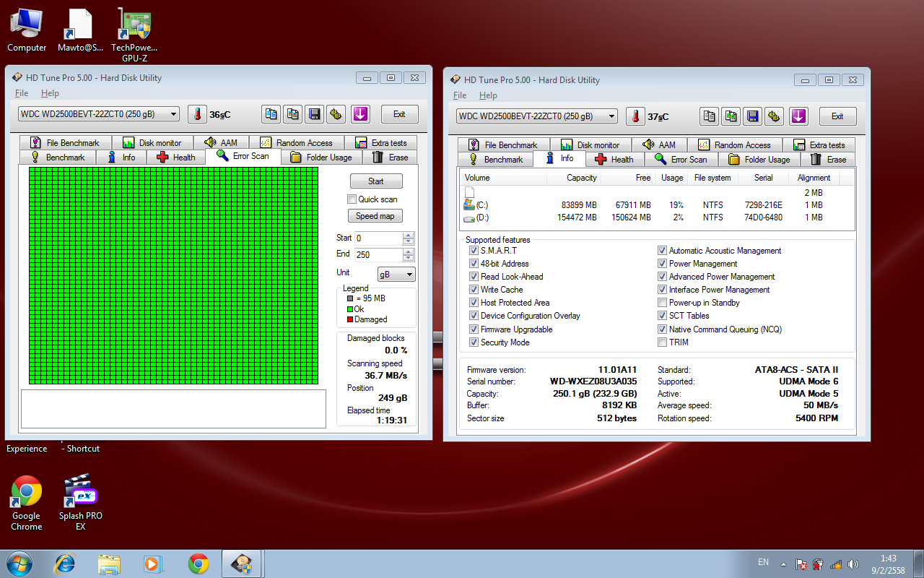This screenshot has height=578, width=924.
Task: Click the Exit button in the Info window
Action: [x=837, y=116]
